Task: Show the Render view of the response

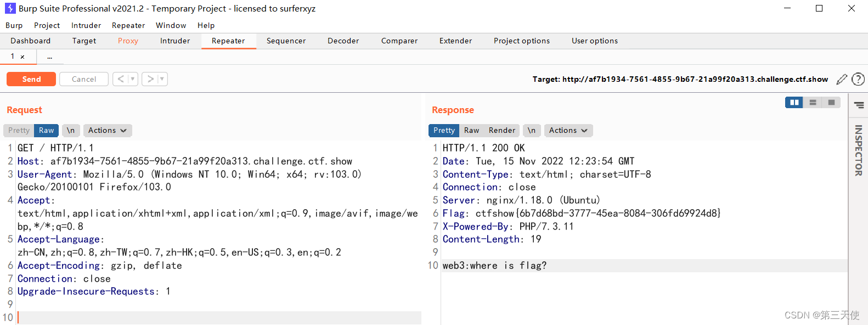Action: [x=501, y=131]
